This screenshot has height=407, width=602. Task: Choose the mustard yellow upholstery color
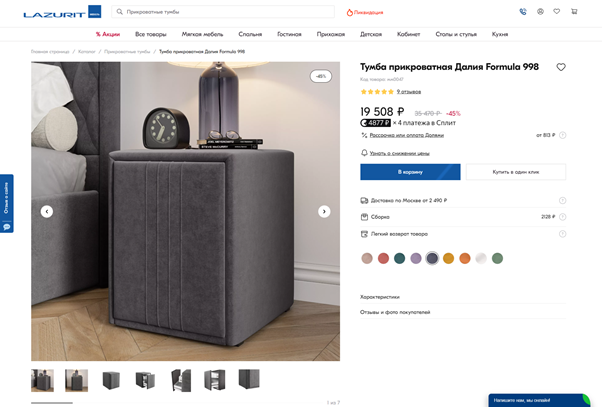coord(448,258)
